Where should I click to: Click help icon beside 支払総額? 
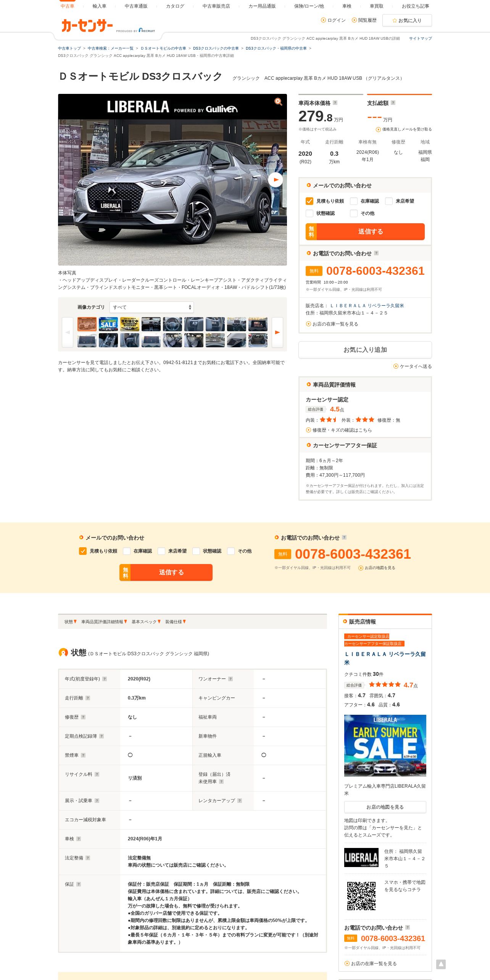393,103
